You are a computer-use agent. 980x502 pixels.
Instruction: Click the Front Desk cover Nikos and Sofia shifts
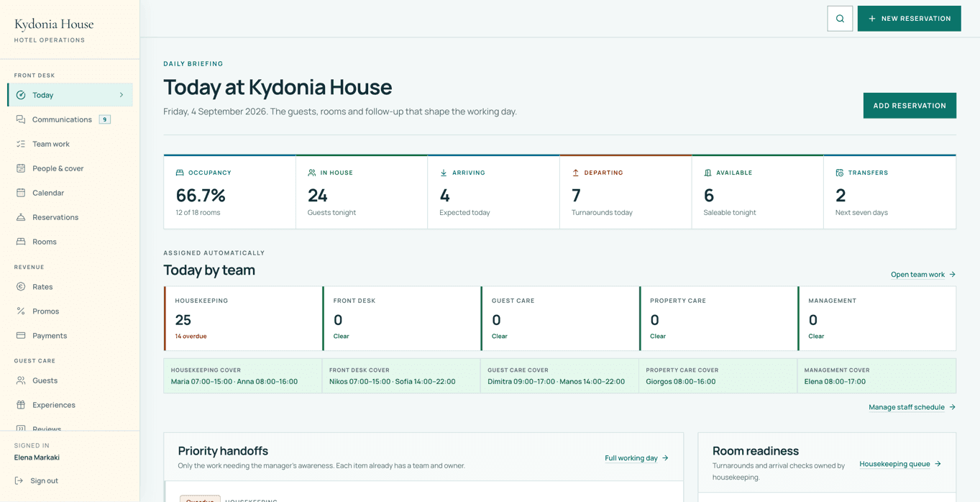393,381
